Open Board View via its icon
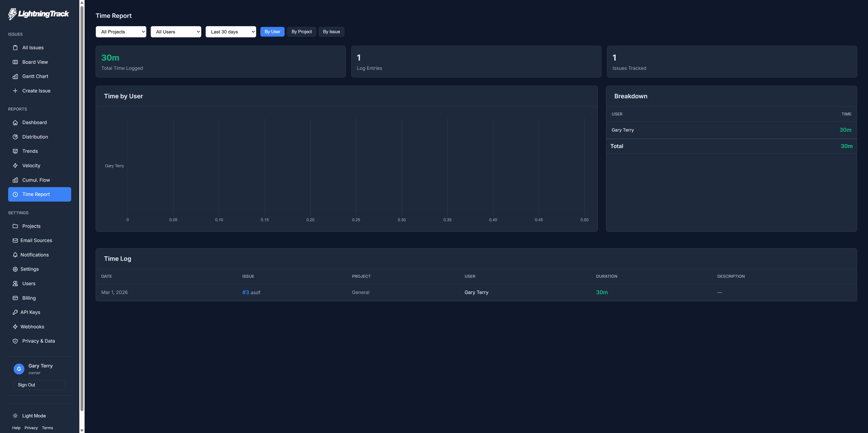 click(15, 62)
